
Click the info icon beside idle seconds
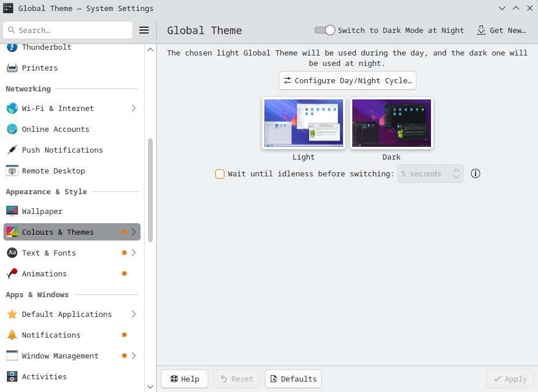click(x=476, y=173)
